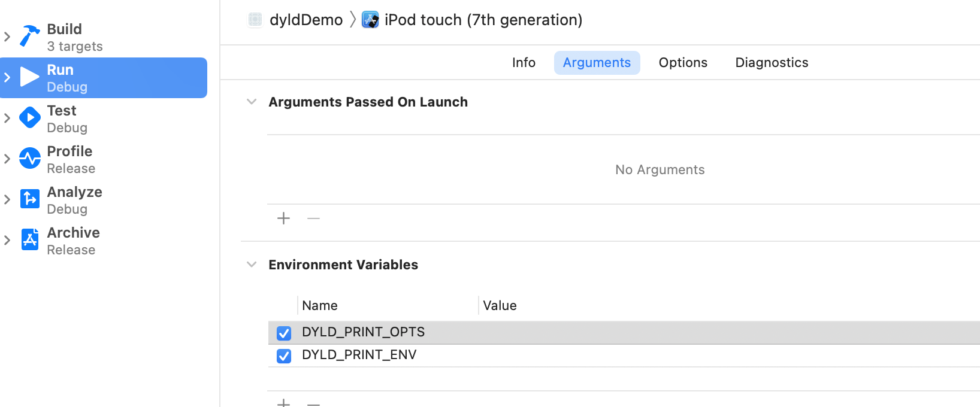Expand the Test action chevron
The height and width of the screenshot is (407, 980).
[x=7, y=118]
